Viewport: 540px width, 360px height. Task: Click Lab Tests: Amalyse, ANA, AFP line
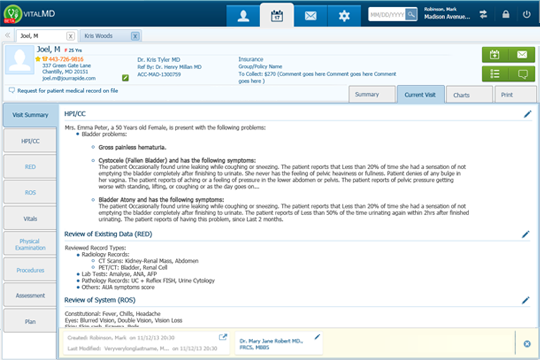coord(119,274)
